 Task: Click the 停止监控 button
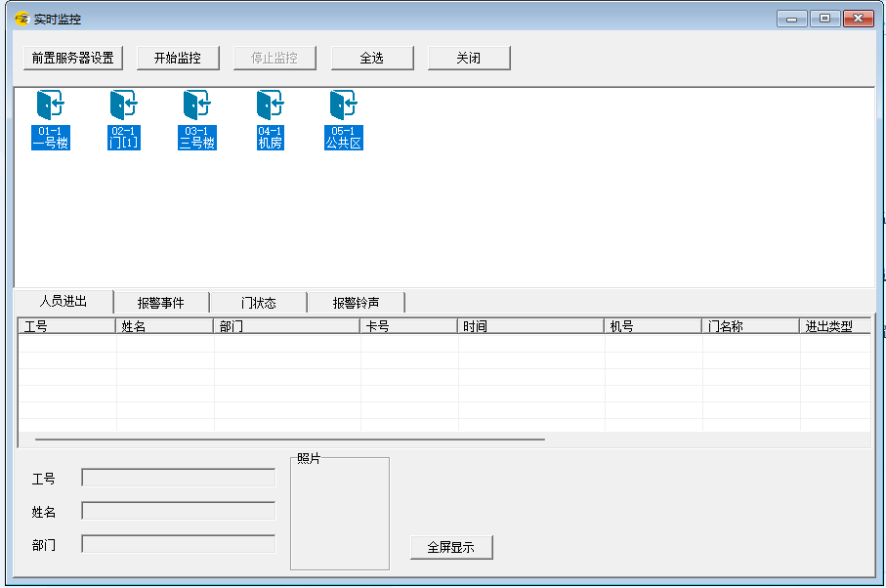pyautogui.click(x=274, y=59)
